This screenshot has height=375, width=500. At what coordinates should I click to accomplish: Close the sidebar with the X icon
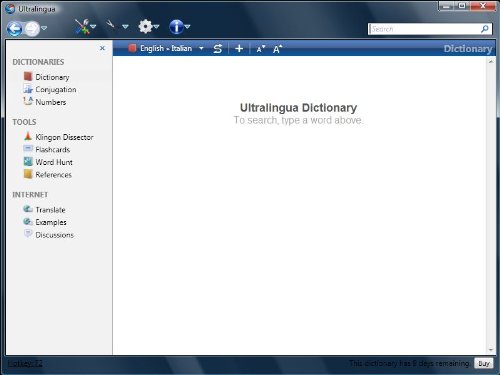(102, 48)
